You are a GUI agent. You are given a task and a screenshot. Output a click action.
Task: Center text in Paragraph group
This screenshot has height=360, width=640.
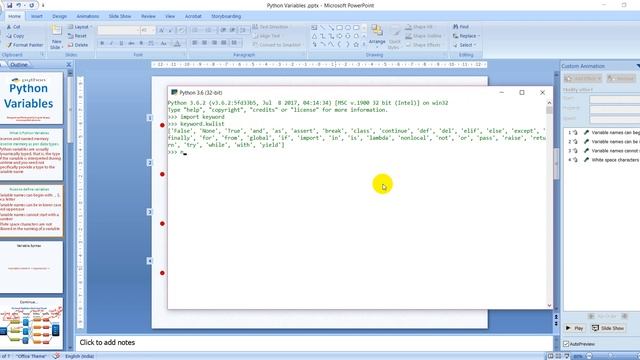204,42
